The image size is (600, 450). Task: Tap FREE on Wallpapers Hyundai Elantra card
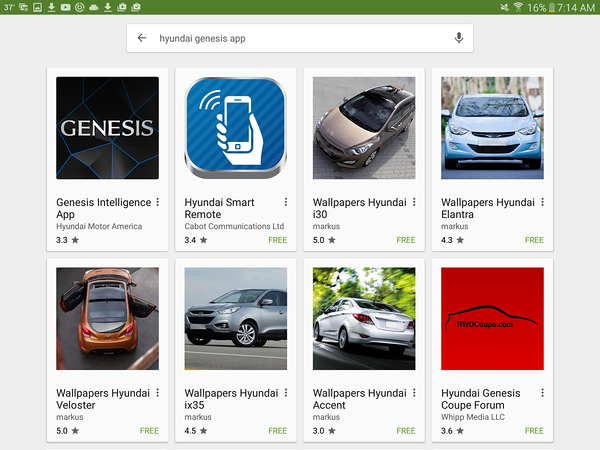click(534, 240)
